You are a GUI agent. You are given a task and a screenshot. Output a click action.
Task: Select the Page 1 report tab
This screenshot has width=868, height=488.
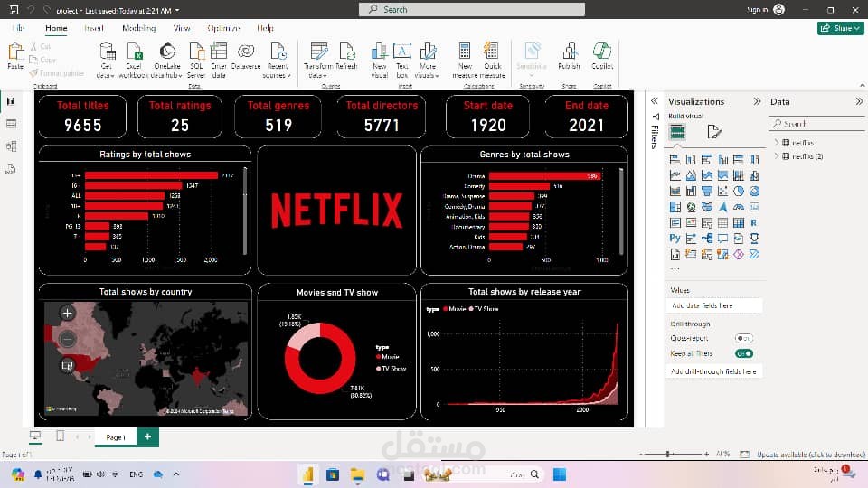point(116,437)
